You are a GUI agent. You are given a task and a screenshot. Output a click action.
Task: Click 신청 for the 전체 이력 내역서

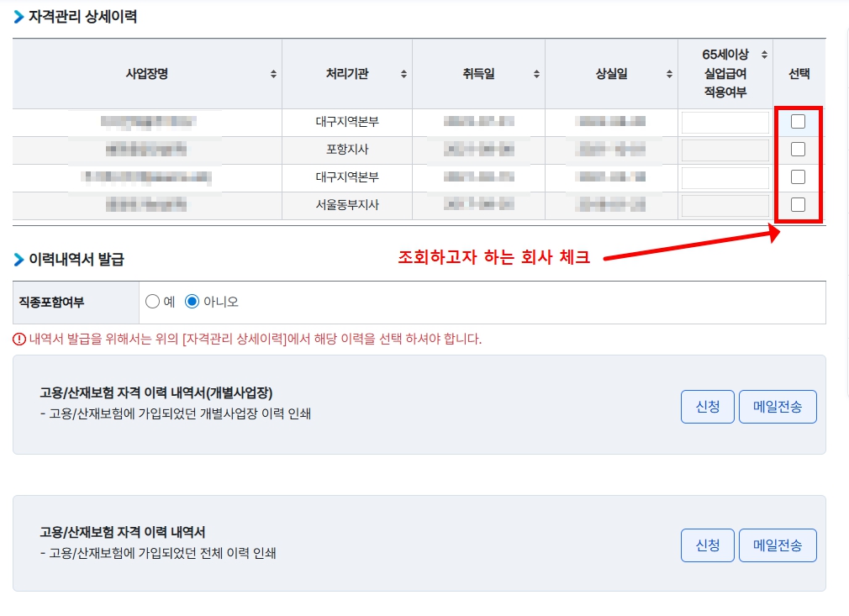pyautogui.click(x=707, y=545)
